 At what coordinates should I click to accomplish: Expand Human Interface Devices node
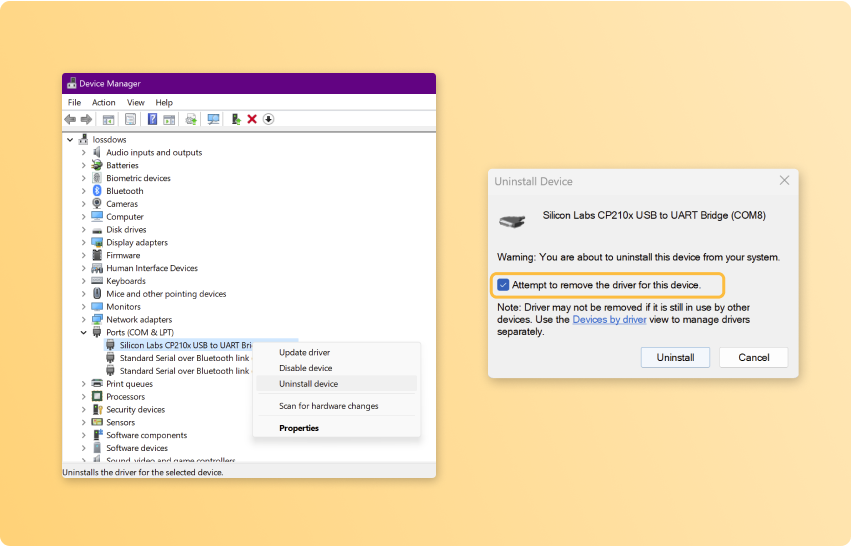[x=84, y=268]
